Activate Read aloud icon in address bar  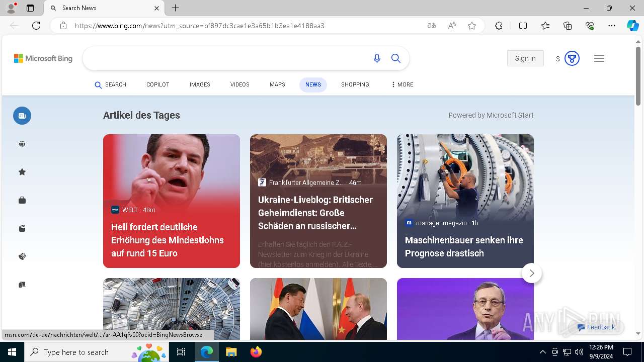pyautogui.click(x=452, y=26)
